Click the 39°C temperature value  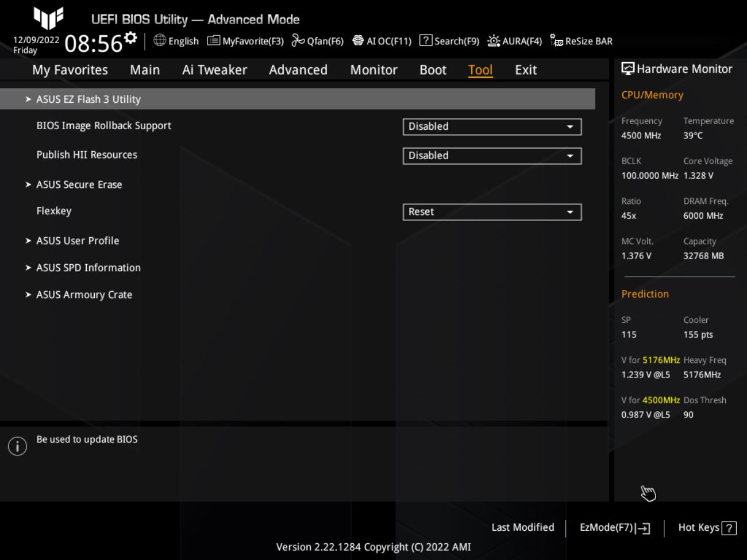pos(693,136)
